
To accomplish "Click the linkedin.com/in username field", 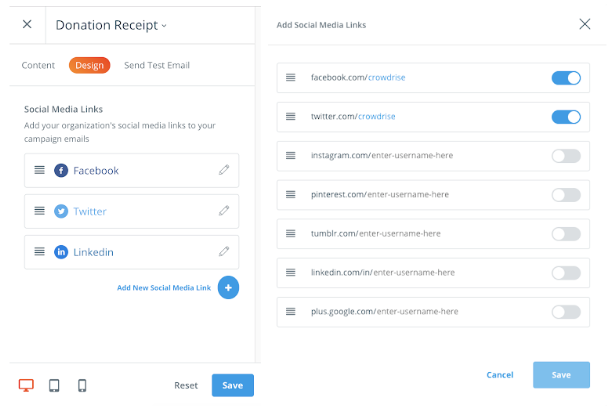I will tap(414, 272).
